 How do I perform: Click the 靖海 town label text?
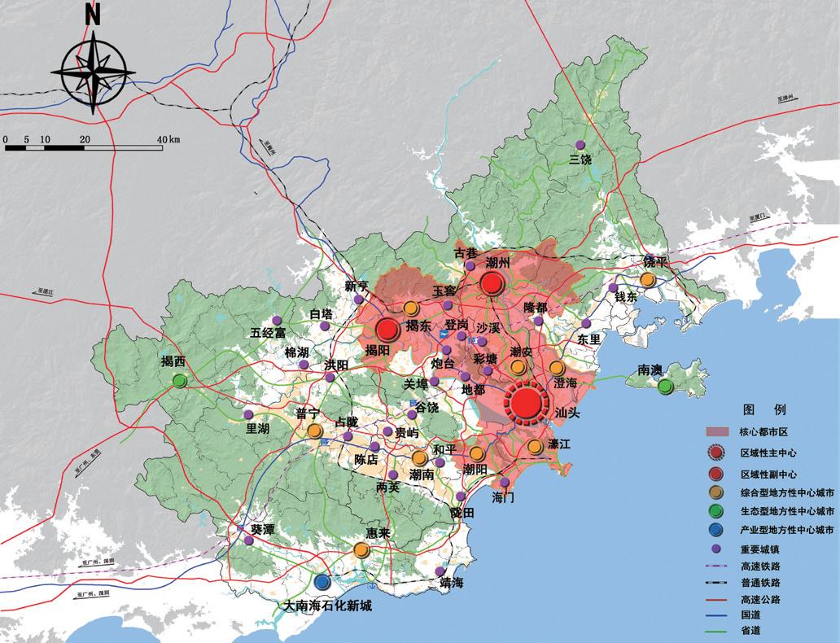452,583
